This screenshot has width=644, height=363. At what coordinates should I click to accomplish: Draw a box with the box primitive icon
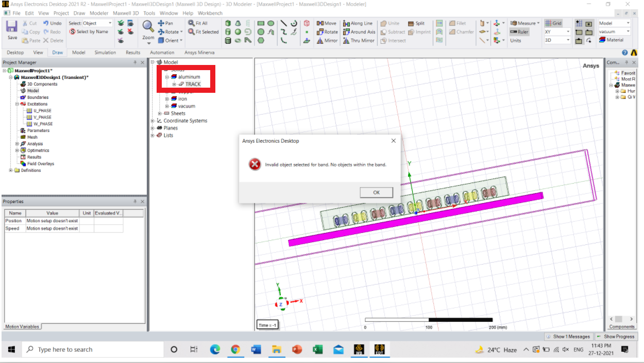pyautogui.click(x=228, y=23)
